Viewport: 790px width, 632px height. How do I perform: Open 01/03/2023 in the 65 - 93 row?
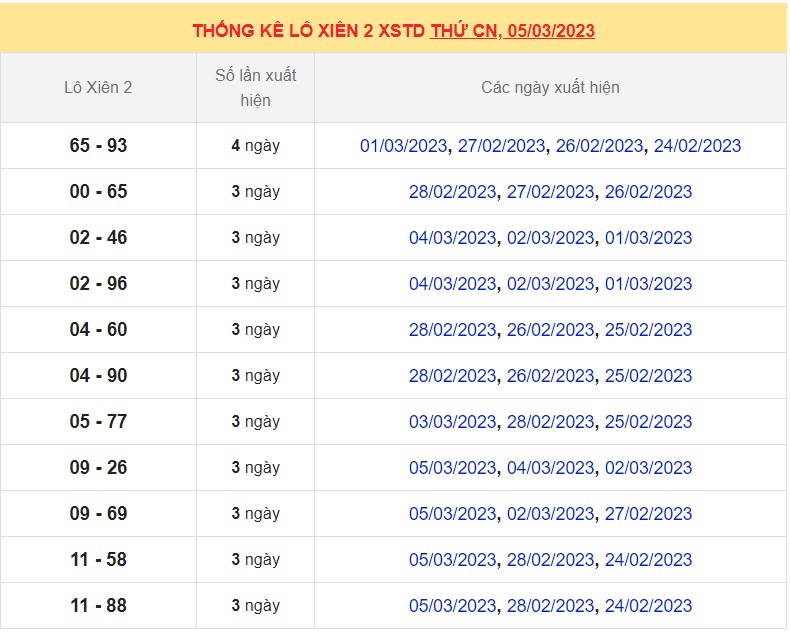coord(403,146)
